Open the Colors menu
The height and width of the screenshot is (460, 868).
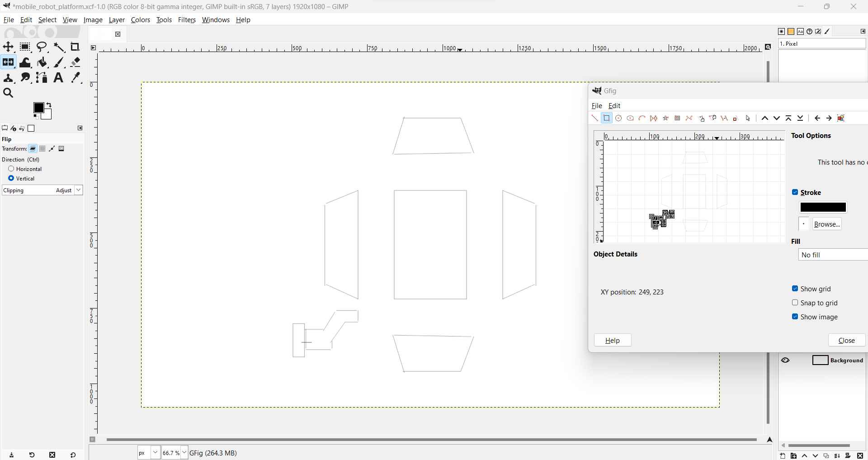coord(141,20)
